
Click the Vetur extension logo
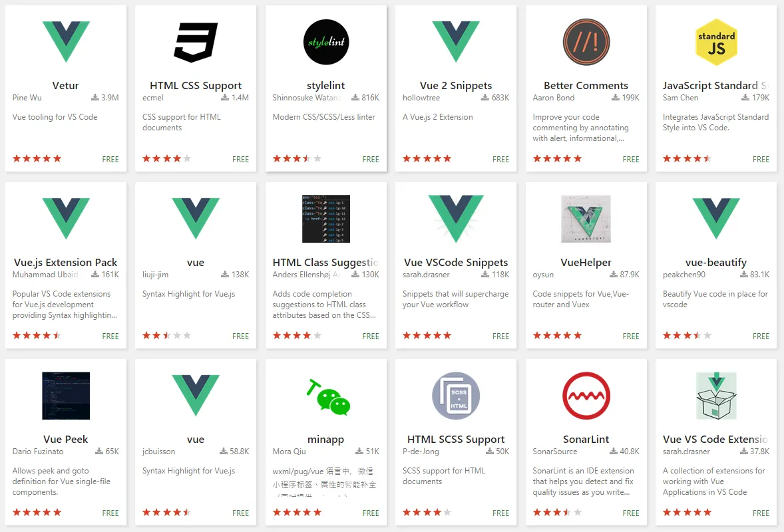pos(66,42)
